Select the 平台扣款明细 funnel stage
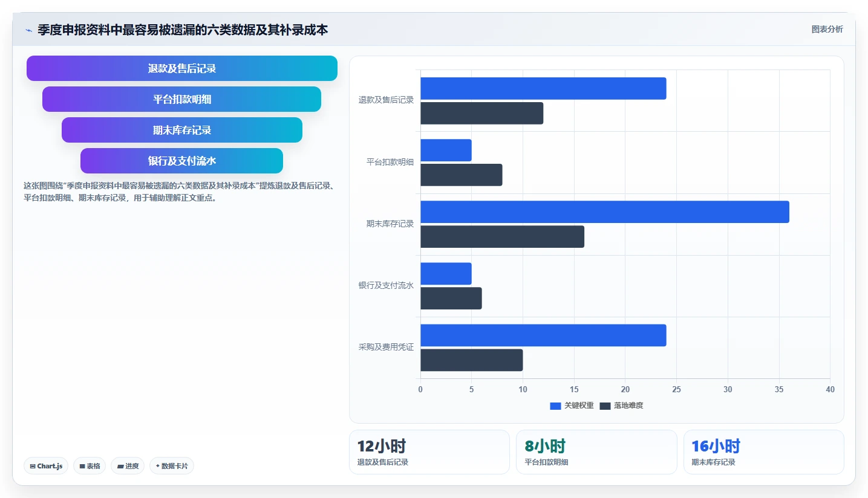Screen dimensions: 868x498 click(182, 99)
